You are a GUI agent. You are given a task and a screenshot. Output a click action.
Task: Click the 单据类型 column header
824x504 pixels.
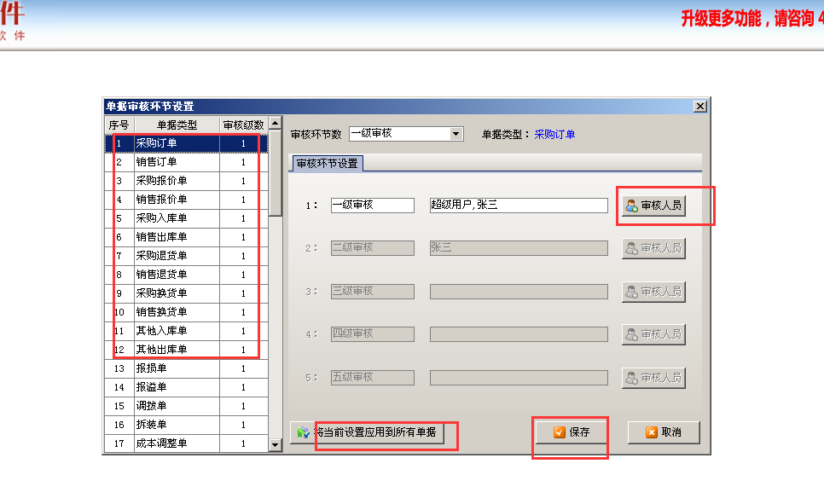[177, 125]
